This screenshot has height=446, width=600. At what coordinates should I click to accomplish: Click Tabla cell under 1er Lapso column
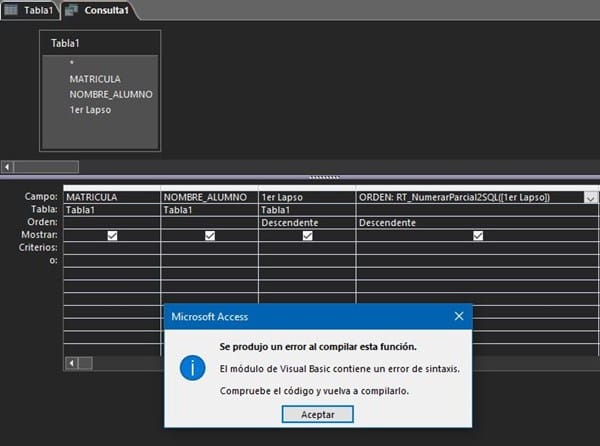pos(307,210)
